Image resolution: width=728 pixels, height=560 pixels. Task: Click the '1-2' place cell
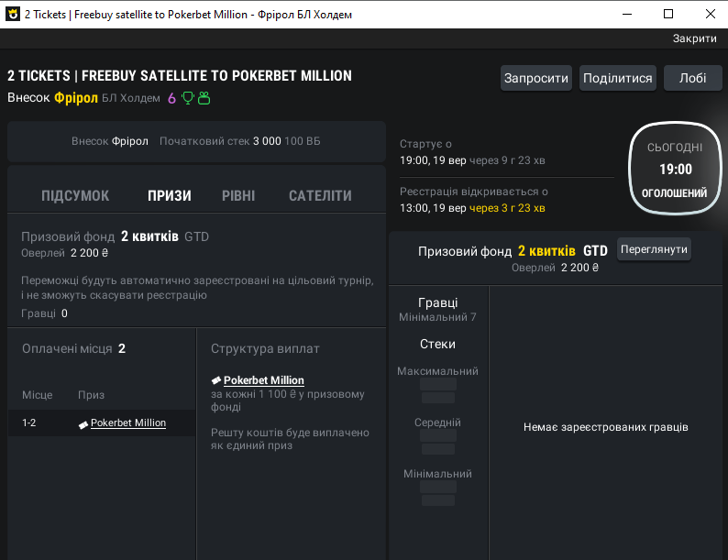pos(28,423)
